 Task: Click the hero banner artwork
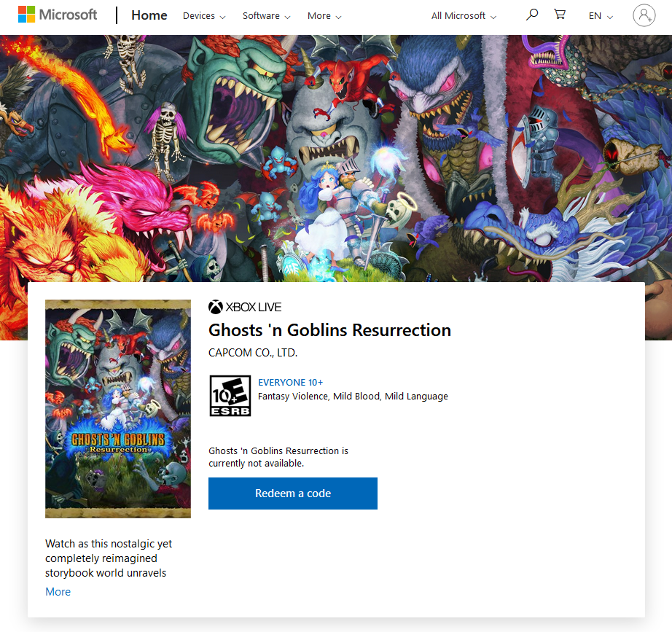coord(335,146)
